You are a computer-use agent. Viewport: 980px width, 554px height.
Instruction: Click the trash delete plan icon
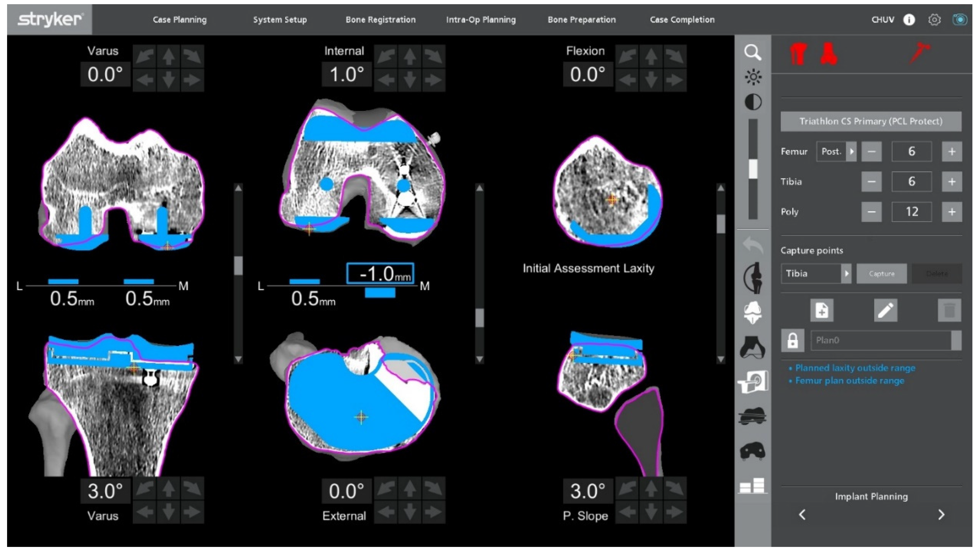coord(949,310)
